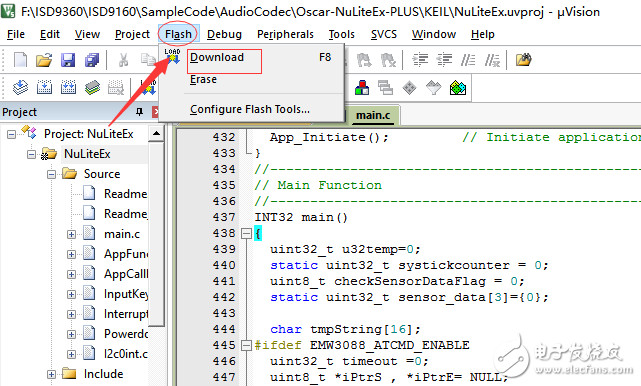
Task: Expand the main.c tree node
Action: point(71,234)
